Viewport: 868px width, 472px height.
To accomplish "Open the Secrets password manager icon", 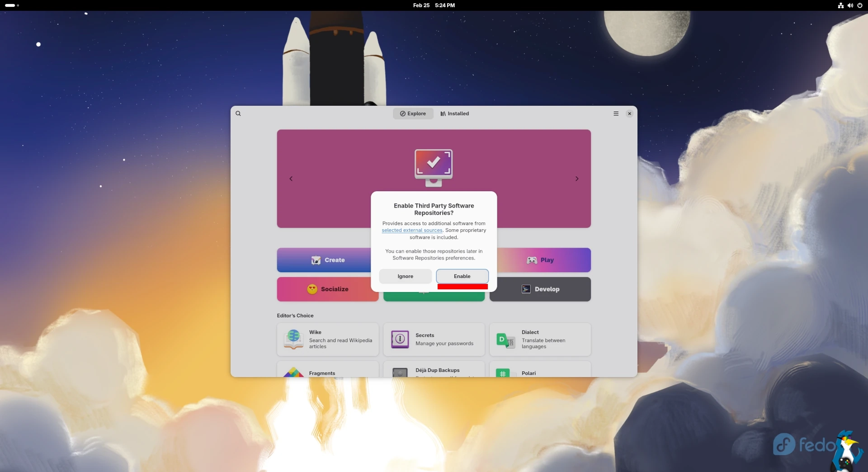I will click(400, 339).
